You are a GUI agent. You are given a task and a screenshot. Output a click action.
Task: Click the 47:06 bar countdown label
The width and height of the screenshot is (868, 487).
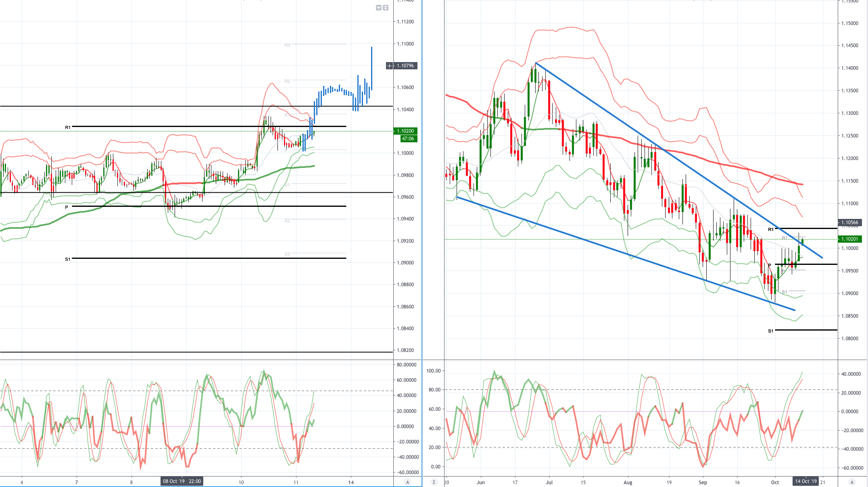[x=408, y=139]
